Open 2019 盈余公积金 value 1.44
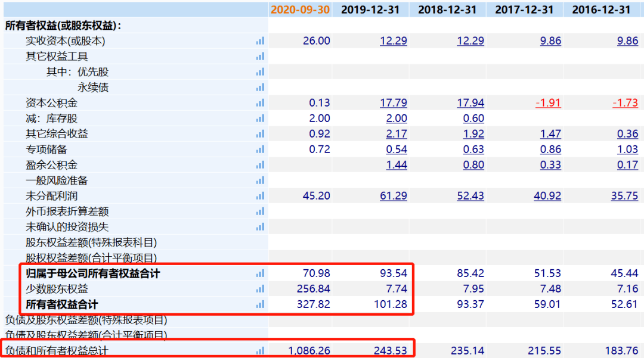The height and width of the screenshot is (358, 644). click(x=397, y=165)
